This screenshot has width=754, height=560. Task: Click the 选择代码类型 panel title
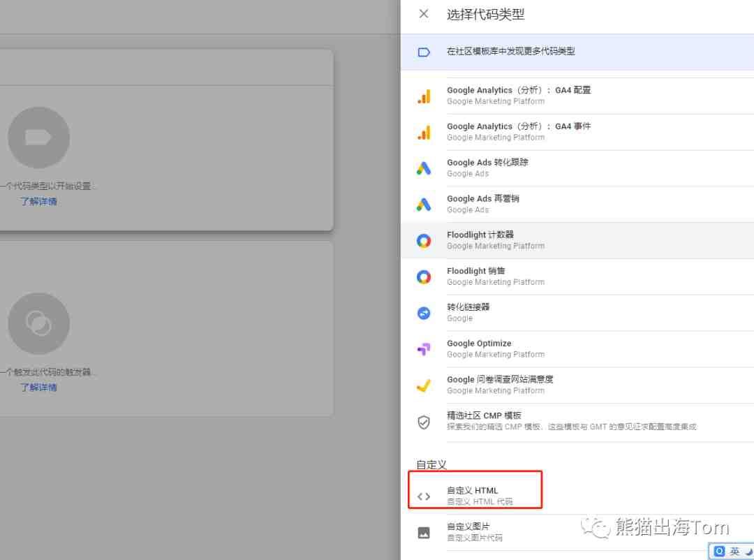(486, 15)
